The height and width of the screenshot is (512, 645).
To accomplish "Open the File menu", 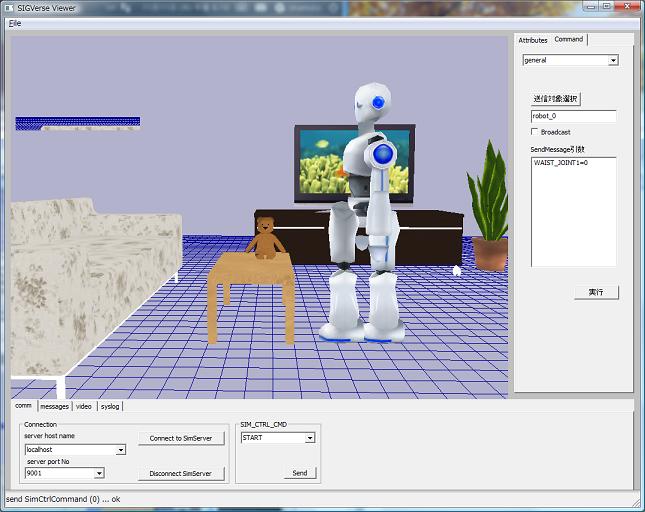I will [x=15, y=22].
